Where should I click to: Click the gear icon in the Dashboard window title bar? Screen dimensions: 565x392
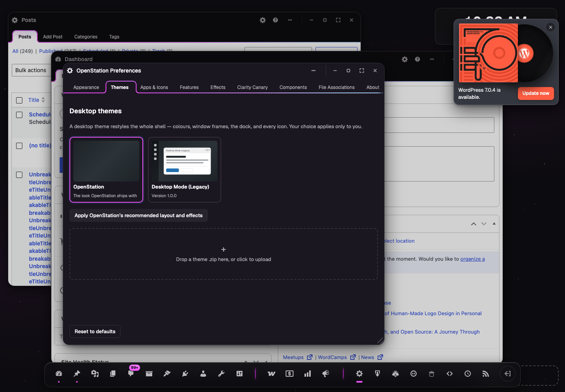(x=405, y=59)
